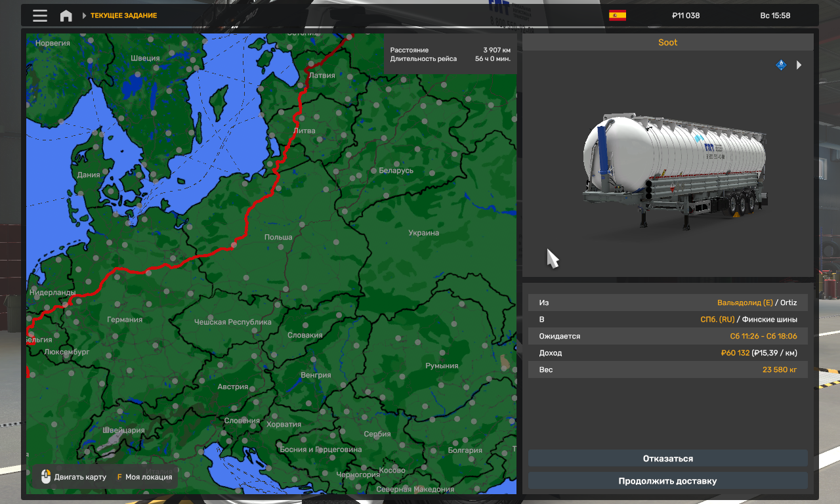The image size is (840, 504).
Task: Click the mouse icon beside Двигать карту
Action: pyautogui.click(x=46, y=477)
